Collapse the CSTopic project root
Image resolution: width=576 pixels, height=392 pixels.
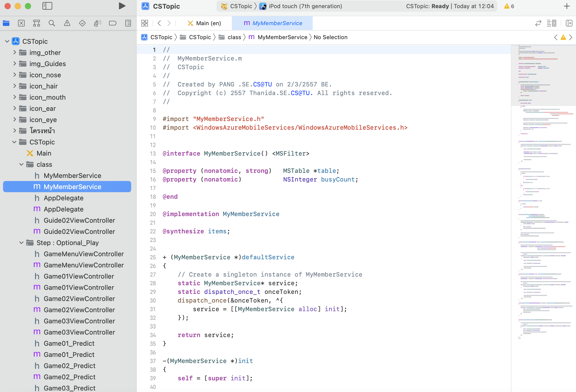(x=7, y=41)
